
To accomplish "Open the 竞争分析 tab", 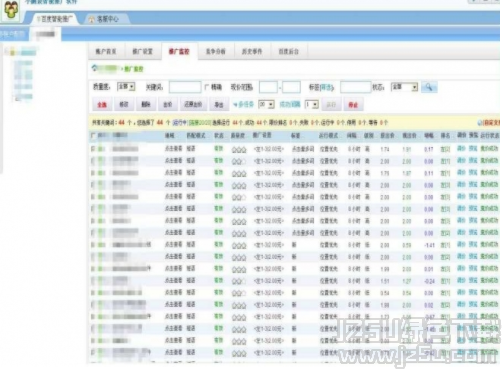I will point(216,51).
